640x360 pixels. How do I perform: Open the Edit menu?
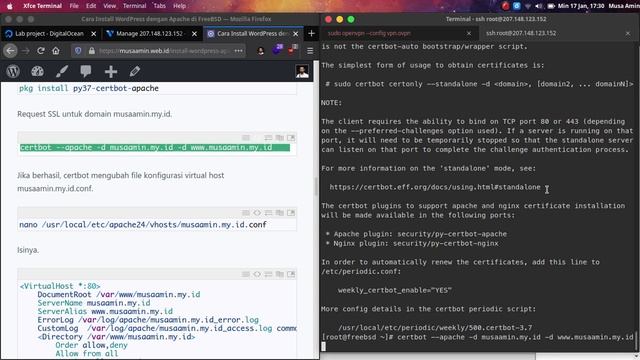pyautogui.click(x=91, y=6)
